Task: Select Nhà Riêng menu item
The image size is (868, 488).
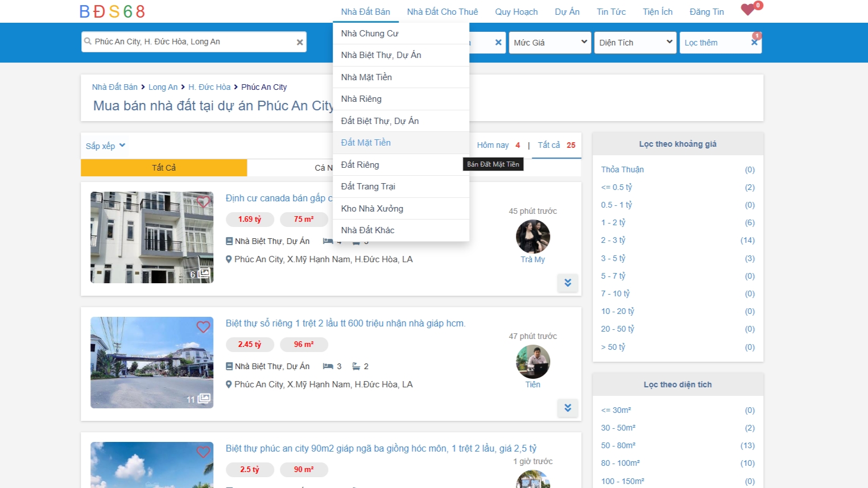Action: point(401,99)
